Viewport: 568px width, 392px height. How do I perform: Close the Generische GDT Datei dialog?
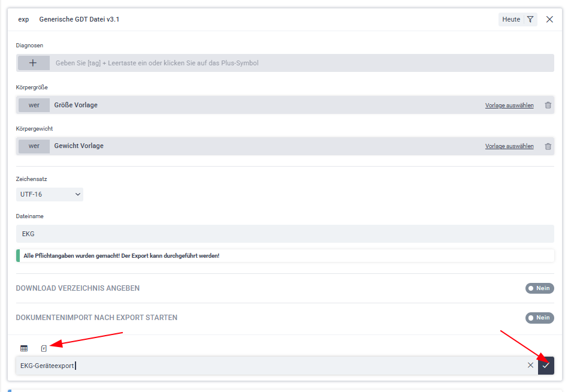(x=549, y=20)
